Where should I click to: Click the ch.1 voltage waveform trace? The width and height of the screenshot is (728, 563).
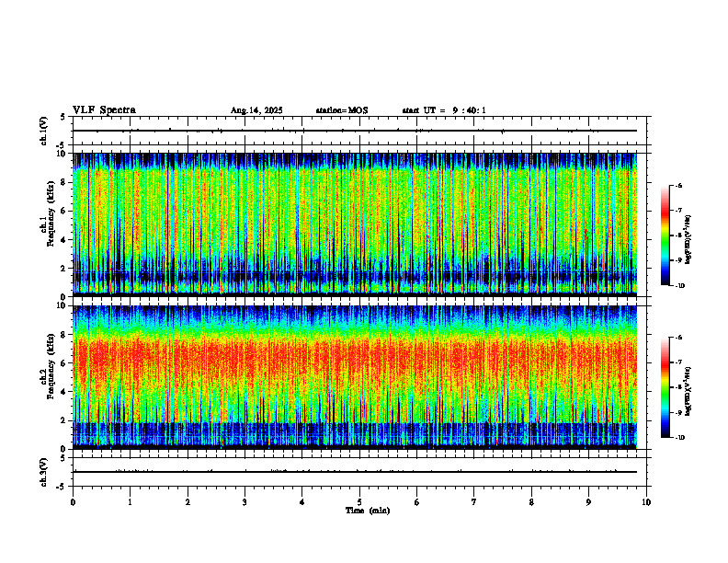pyautogui.click(x=355, y=131)
